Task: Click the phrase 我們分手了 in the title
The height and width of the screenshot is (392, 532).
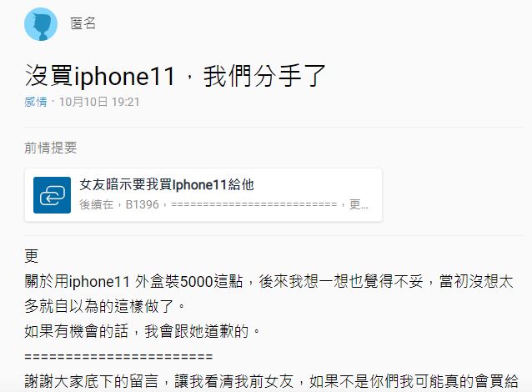Action: point(264,76)
